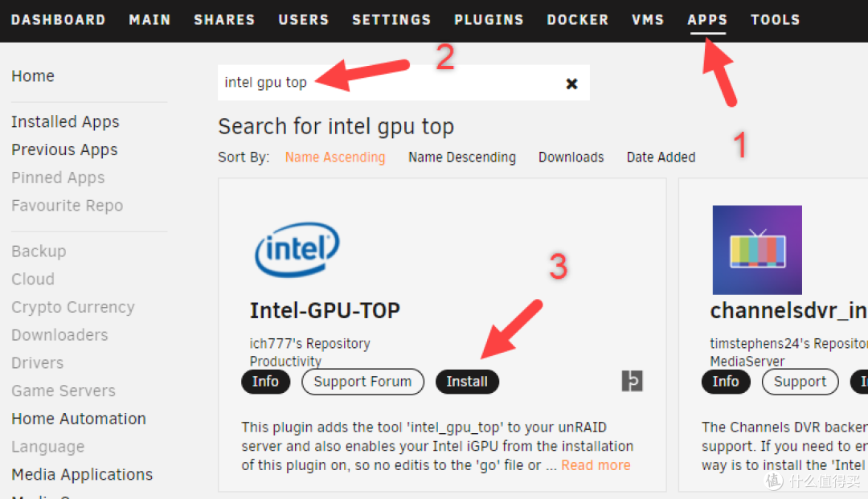Select Home Automation category
The image size is (868, 499).
pos(79,419)
